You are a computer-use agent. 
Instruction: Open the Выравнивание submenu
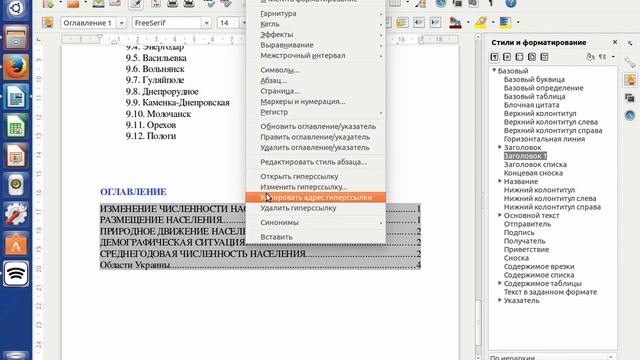point(316,45)
